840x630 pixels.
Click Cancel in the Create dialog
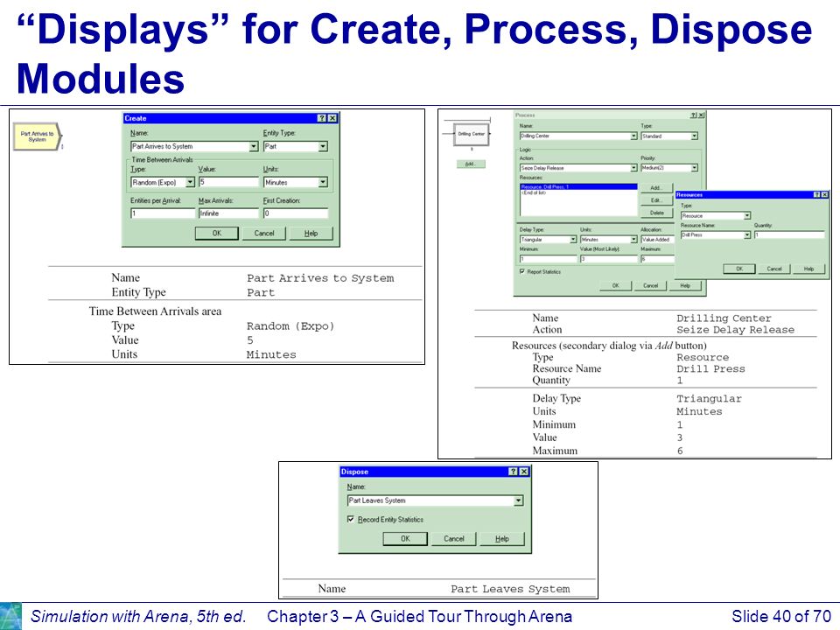(264, 233)
